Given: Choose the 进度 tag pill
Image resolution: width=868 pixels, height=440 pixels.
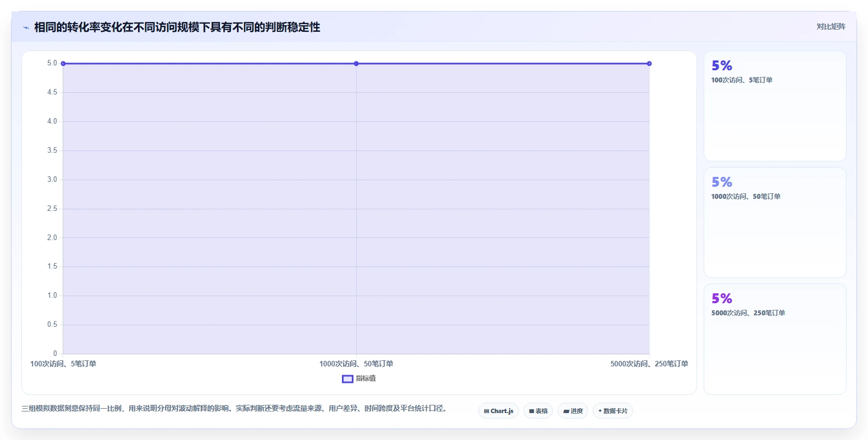Looking at the screenshot, I should coord(573,411).
